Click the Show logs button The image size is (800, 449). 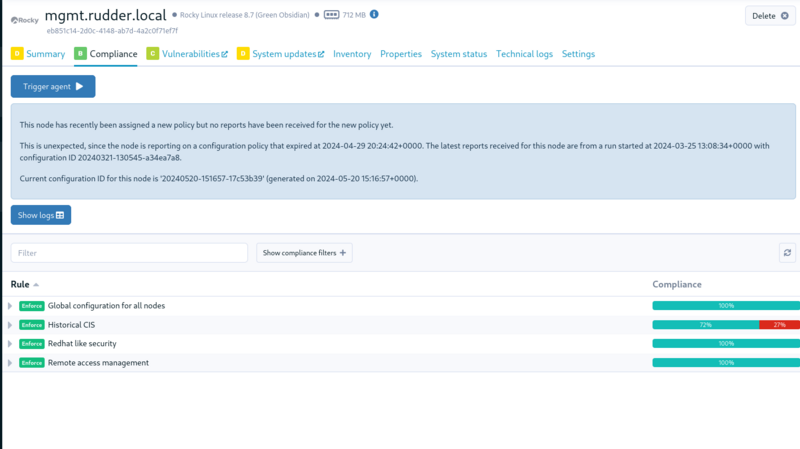click(41, 215)
